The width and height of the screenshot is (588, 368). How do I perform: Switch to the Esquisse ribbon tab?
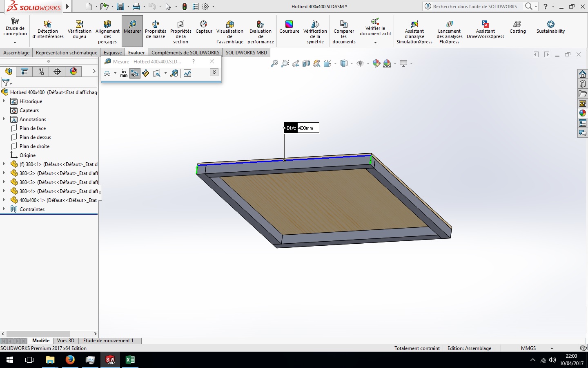click(x=113, y=52)
